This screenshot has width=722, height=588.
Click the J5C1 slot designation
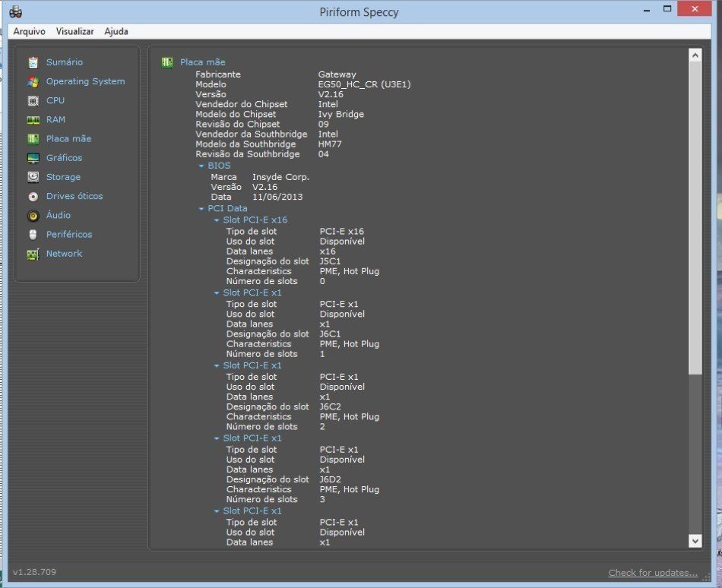point(330,261)
